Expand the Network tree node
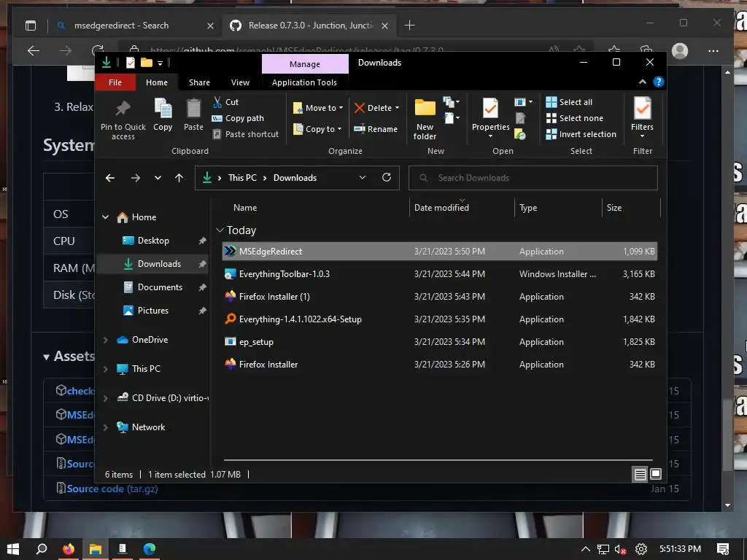 pos(105,427)
